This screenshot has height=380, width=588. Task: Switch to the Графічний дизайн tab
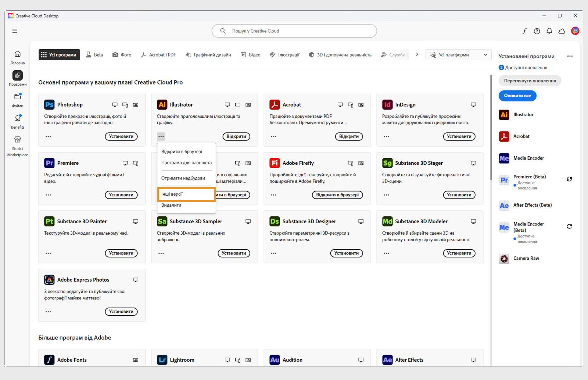(x=208, y=55)
